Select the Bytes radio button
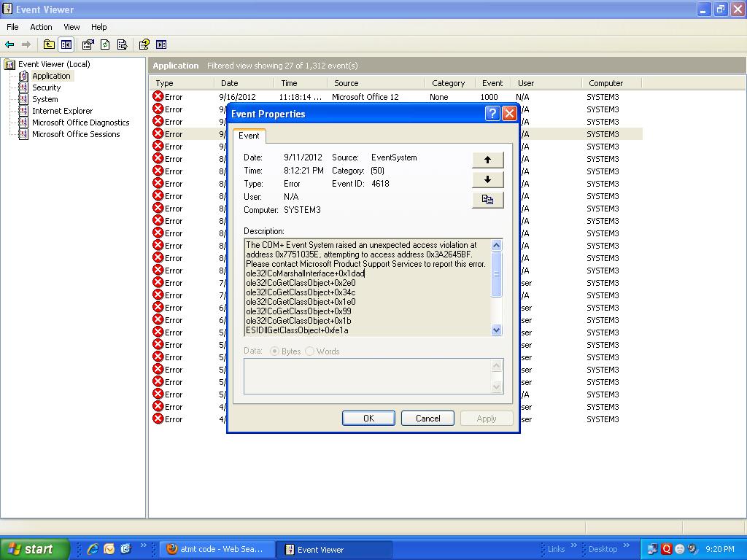The height and width of the screenshot is (560, 747). coord(274,351)
